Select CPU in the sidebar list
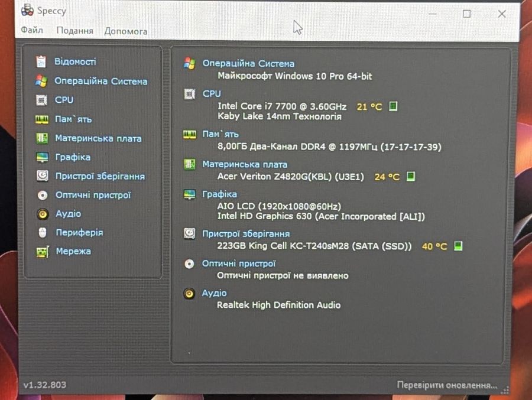Screen dimensions: 532x400 point(64,100)
